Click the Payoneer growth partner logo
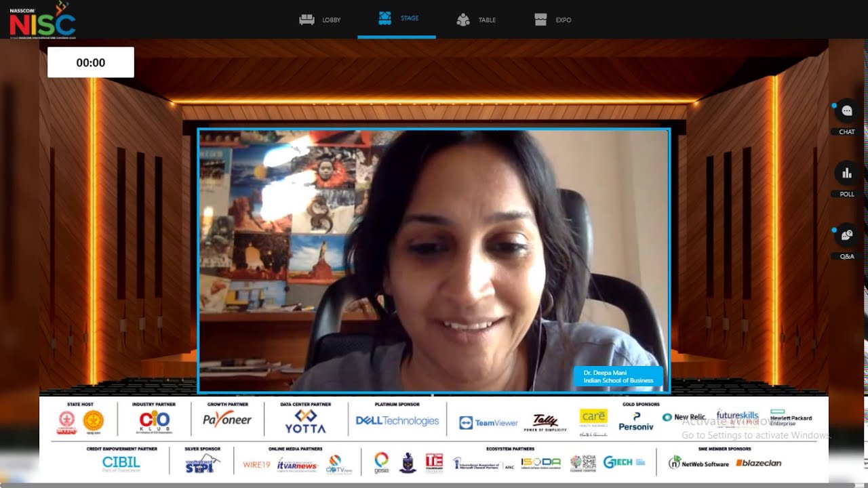The width and height of the screenshot is (868, 488). (227, 420)
